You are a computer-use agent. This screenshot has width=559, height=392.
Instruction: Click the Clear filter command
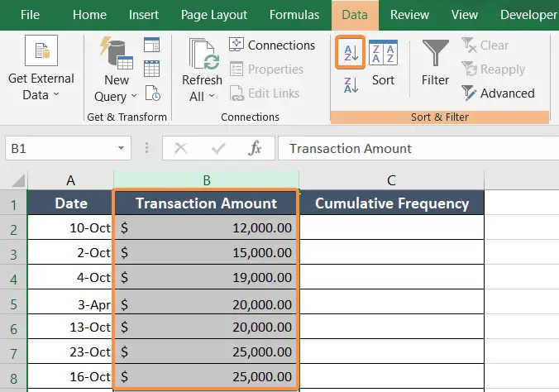485,45
